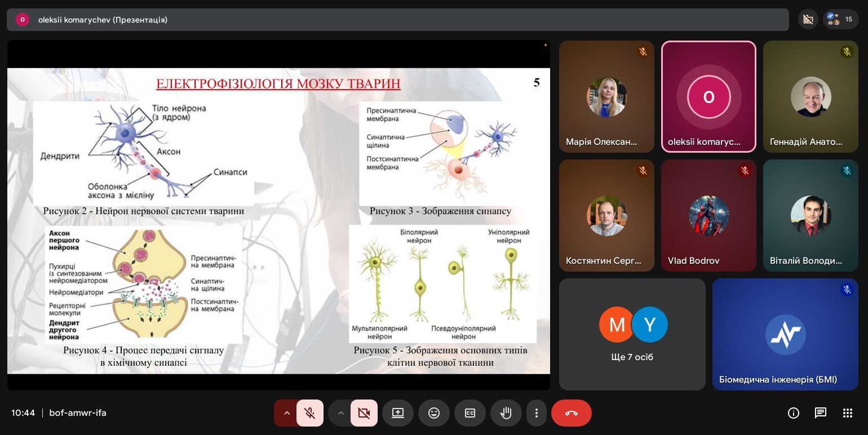Image resolution: width=868 pixels, height=435 pixels.
Task: Click the present screen icon
Action: click(x=398, y=413)
